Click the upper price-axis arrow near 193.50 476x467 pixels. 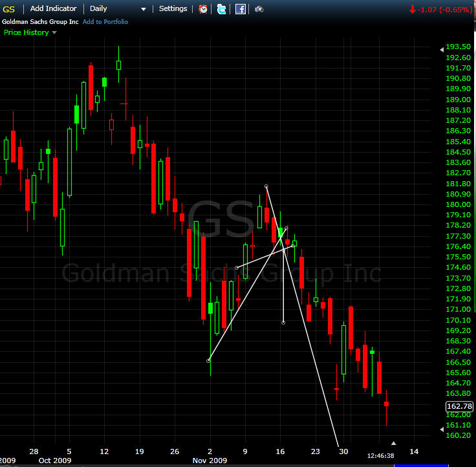click(442, 50)
